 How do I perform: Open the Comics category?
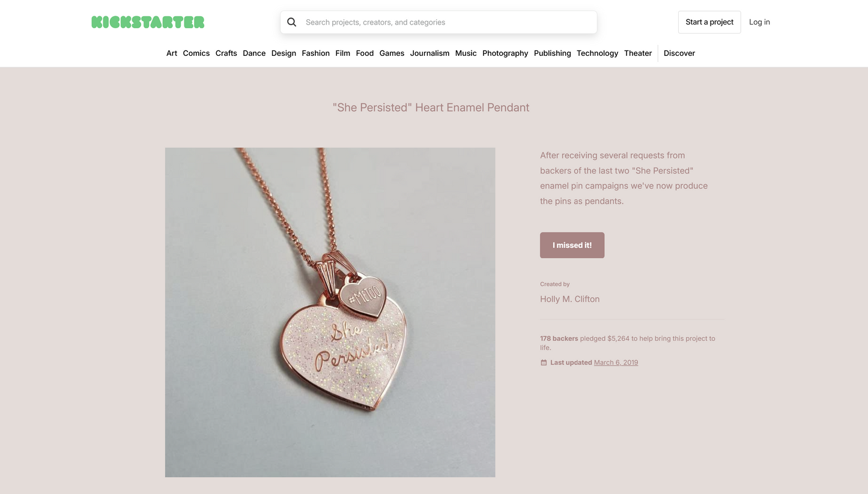[196, 53]
